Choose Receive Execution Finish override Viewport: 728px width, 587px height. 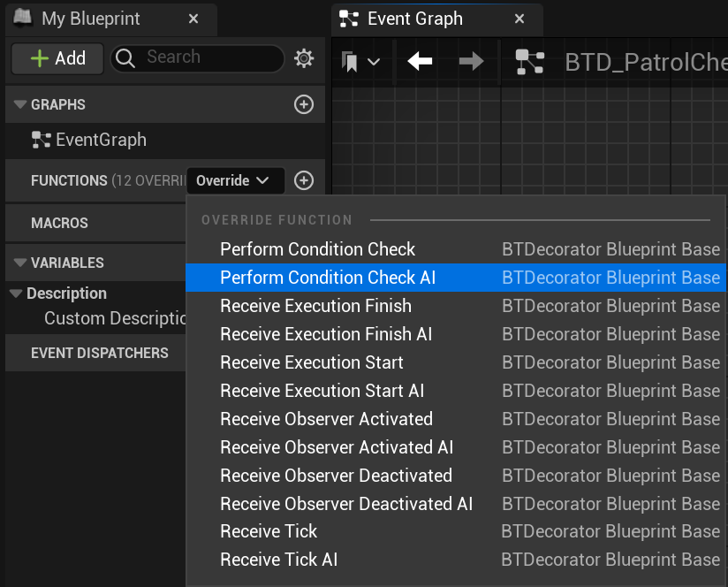[456, 306]
